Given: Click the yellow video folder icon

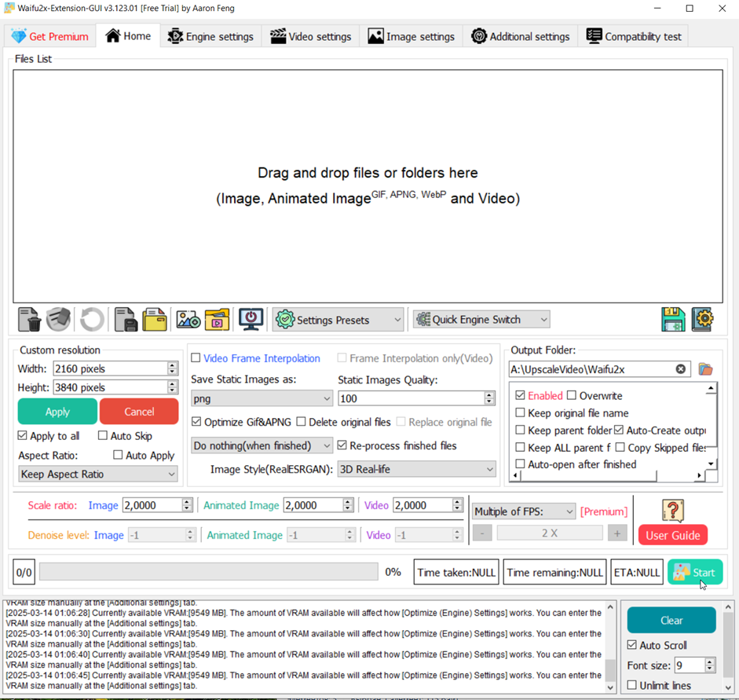Looking at the screenshot, I should pyautogui.click(x=217, y=320).
